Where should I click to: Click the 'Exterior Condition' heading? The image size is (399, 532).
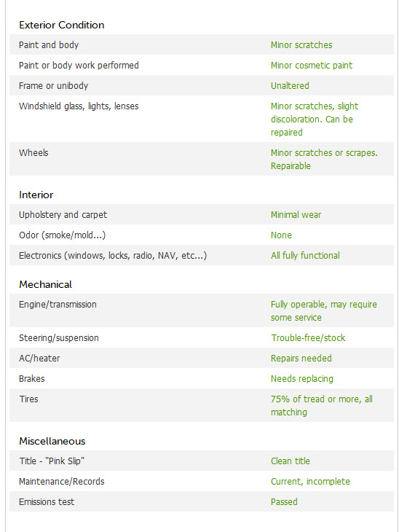[61, 25]
